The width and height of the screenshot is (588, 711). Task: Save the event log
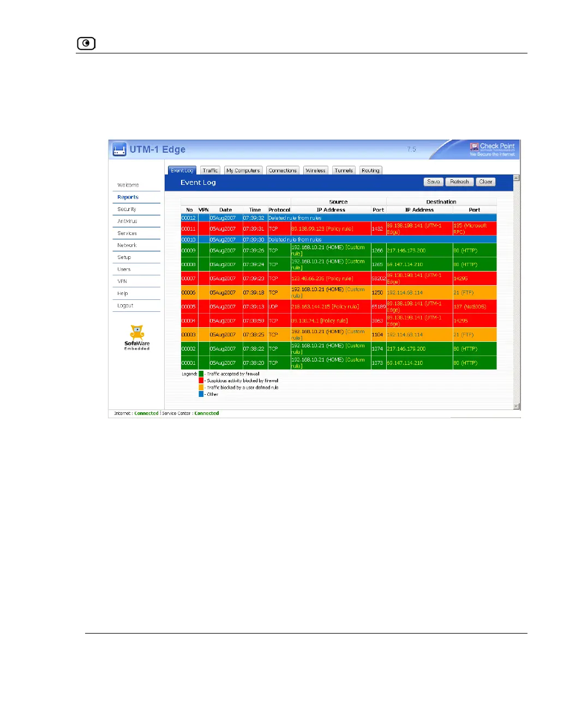pos(434,182)
